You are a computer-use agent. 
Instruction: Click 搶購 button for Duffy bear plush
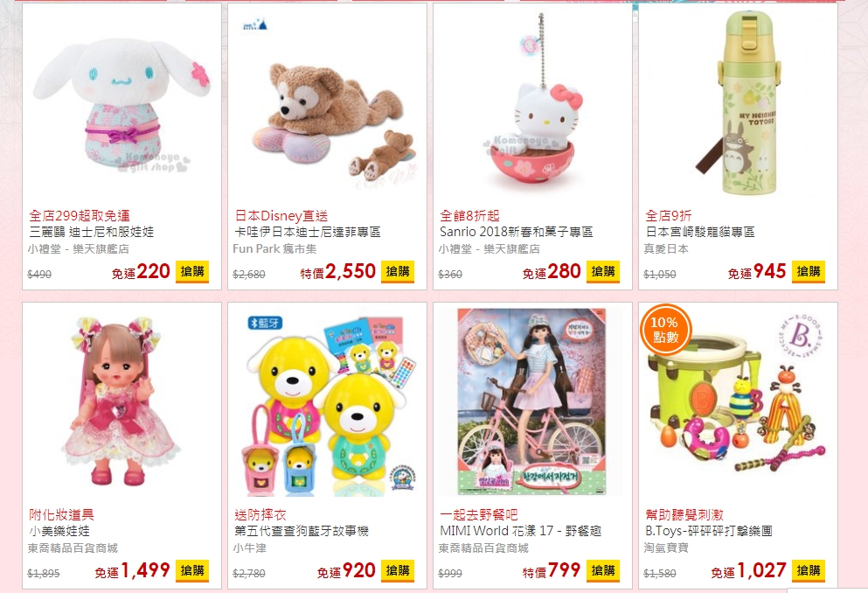[398, 271]
